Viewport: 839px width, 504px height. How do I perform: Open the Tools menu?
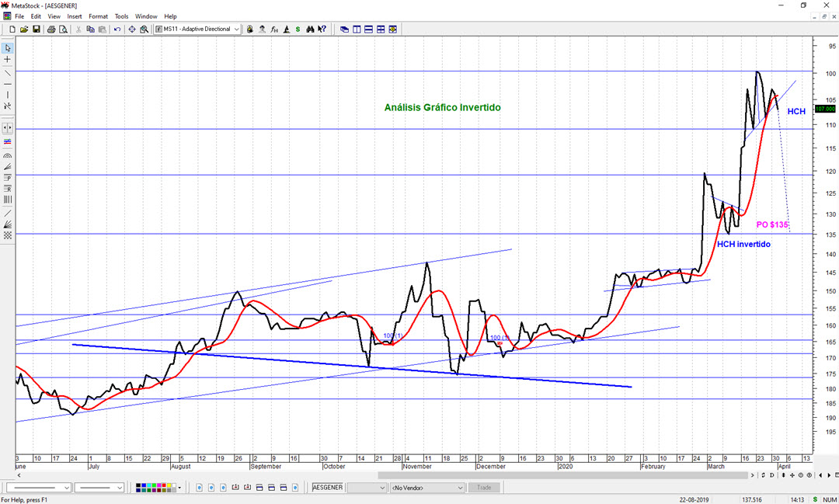pyautogui.click(x=121, y=16)
